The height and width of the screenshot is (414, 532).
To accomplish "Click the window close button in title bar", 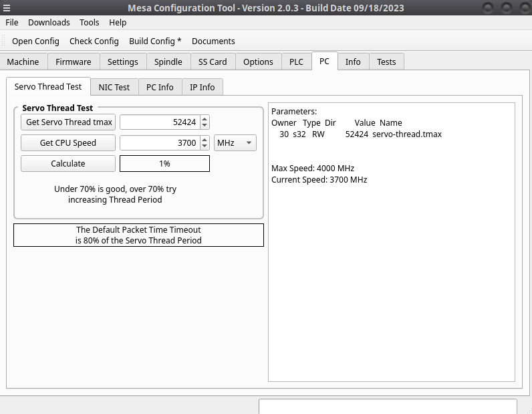I will tap(525, 8).
